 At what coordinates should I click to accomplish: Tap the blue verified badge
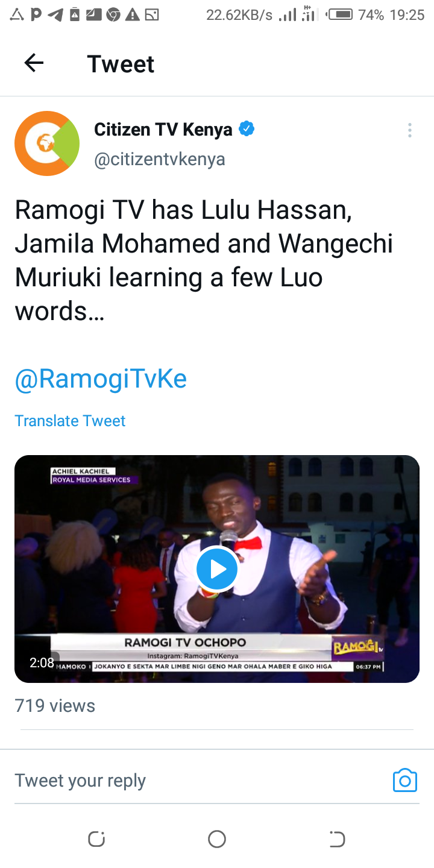pyautogui.click(x=247, y=129)
